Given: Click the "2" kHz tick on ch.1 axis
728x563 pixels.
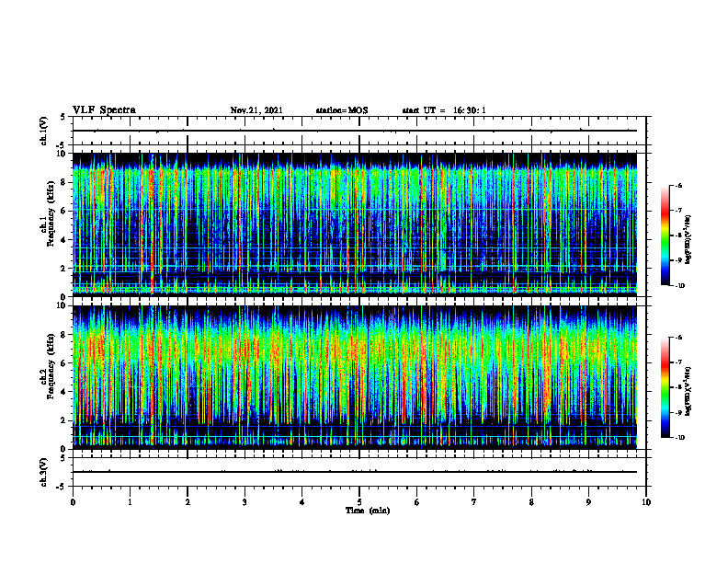Looking at the screenshot, I should [x=64, y=268].
